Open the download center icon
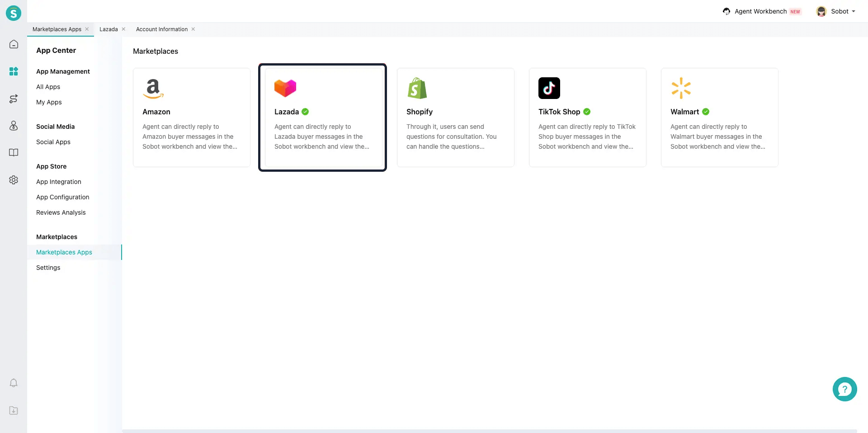 [14, 410]
